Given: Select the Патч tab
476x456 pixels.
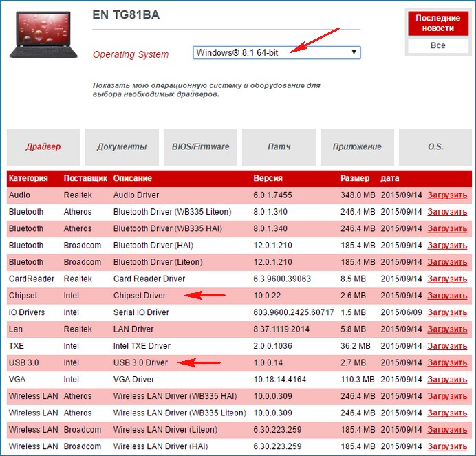Looking at the screenshot, I should [279, 146].
